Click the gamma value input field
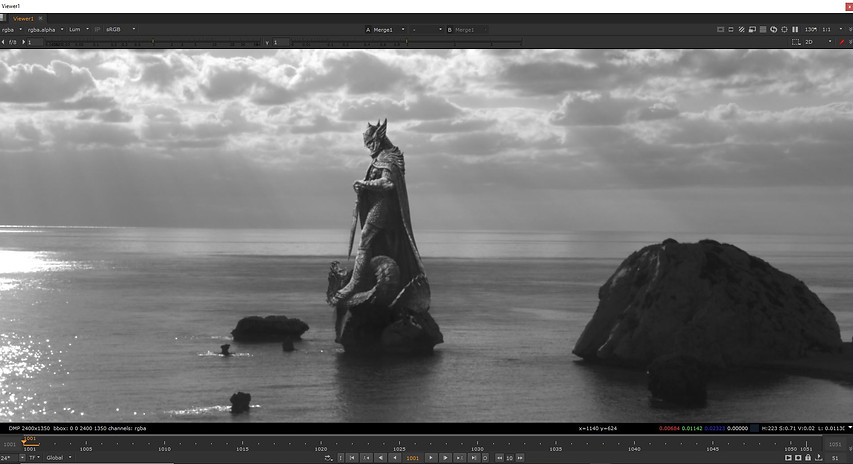Viewport: 853px width, 464px height. [x=281, y=42]
